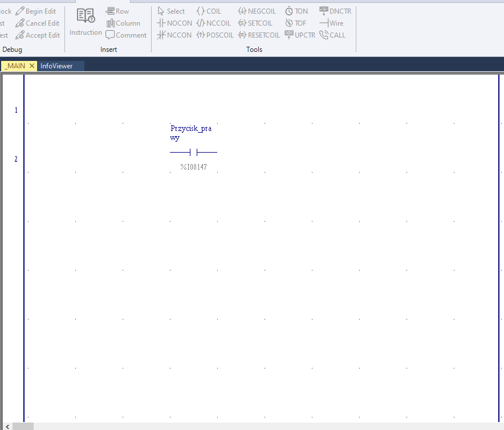The height and width of the screenshot is (430, 504).
Task: Choose the UPCTR counter tool
Action: 300,35
